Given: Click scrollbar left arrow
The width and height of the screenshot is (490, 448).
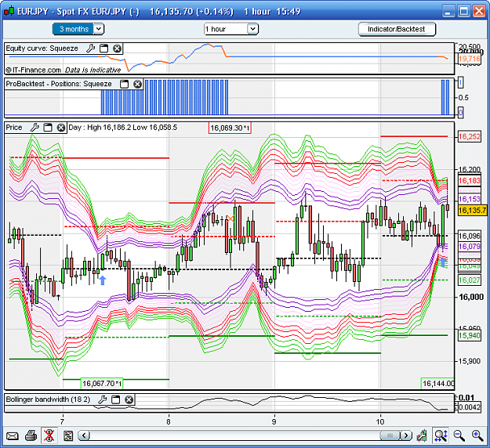Looking at the screenshot, I should click(84, 435).
